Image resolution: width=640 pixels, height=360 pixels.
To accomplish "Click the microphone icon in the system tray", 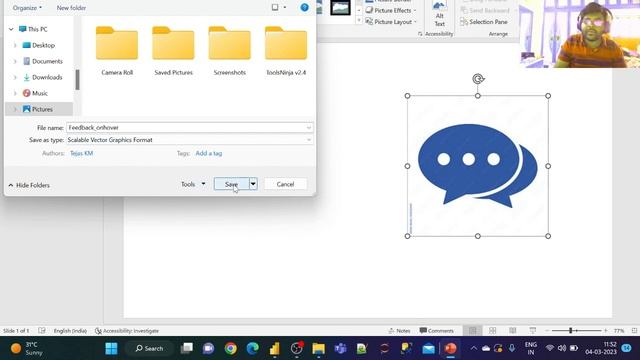I will tap(511, 348).
